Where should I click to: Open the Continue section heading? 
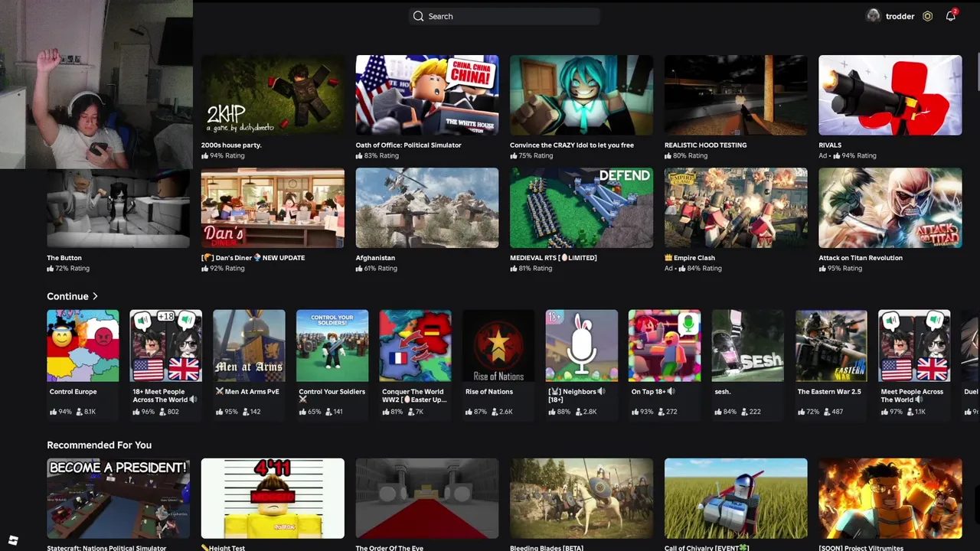click(x=67, y=296)
